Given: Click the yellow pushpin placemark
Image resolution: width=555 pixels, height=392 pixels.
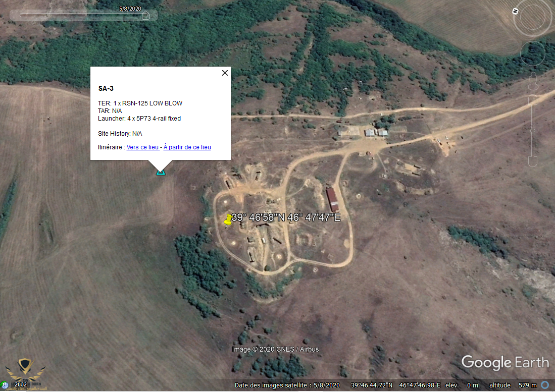Looking at the screenshot, I should tap(228, 220).
